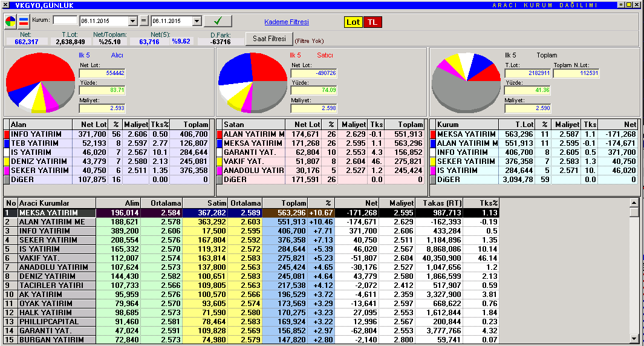Viewport: 644px width, 346px height.
Task: Select OYAK YATIRIM row
Action: [252, 303]
